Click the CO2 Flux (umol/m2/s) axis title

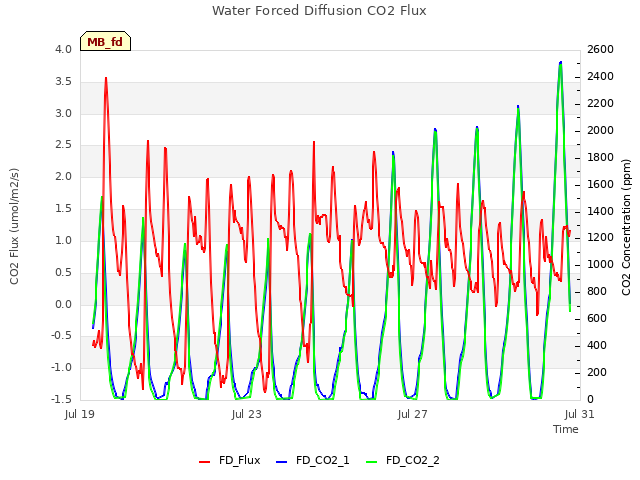pyautogui.click(x=14, y=226)
